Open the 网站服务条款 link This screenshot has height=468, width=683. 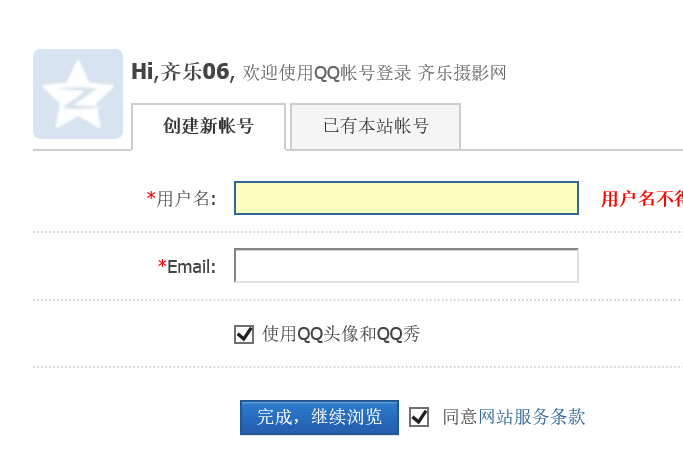(532, 417)
